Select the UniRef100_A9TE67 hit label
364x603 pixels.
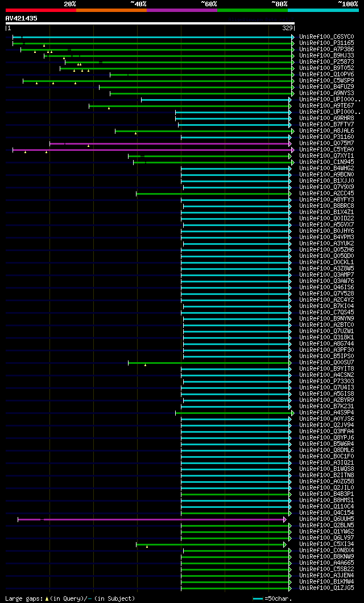point(327,106)
